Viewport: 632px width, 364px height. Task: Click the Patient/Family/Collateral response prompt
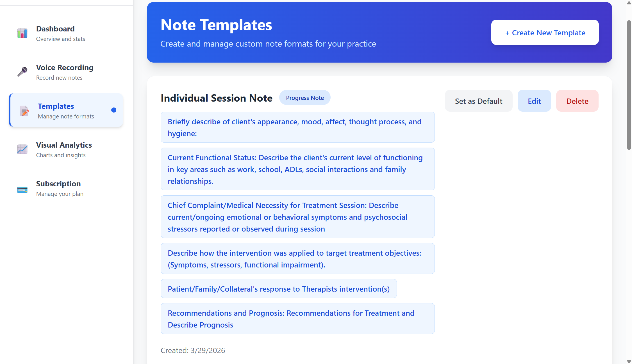[278, 289]
